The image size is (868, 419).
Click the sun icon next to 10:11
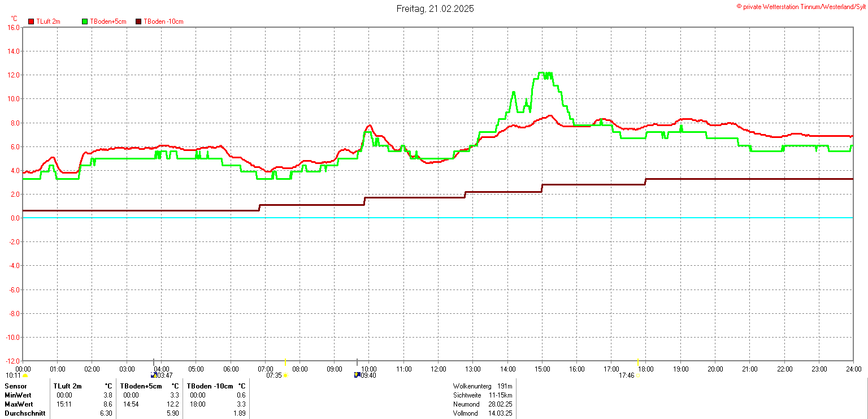pos(25,375)
